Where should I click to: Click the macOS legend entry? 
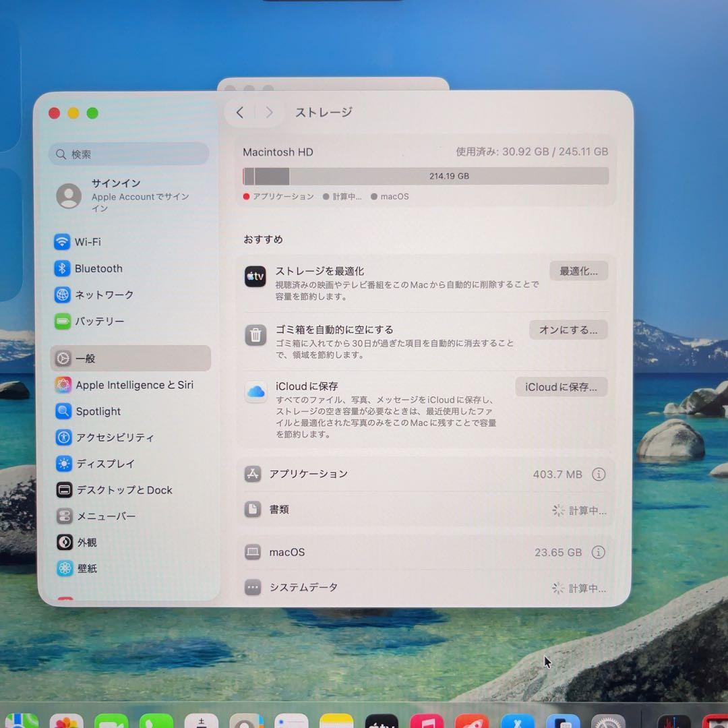pyautogui.click(x=390, y=196)
